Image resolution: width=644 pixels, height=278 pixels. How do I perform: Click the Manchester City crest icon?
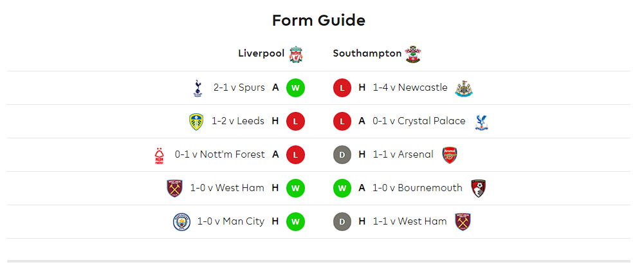181,222
